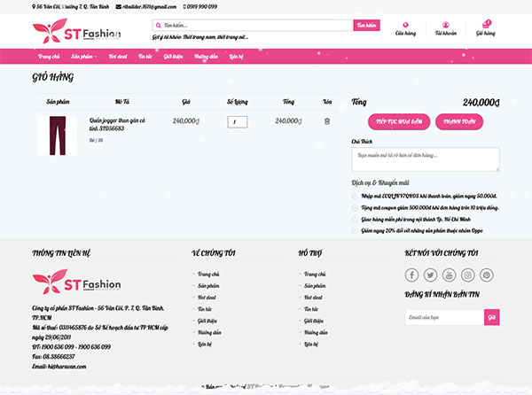
Task: Click the coupon code promotion line
Action: coord(428,196)
